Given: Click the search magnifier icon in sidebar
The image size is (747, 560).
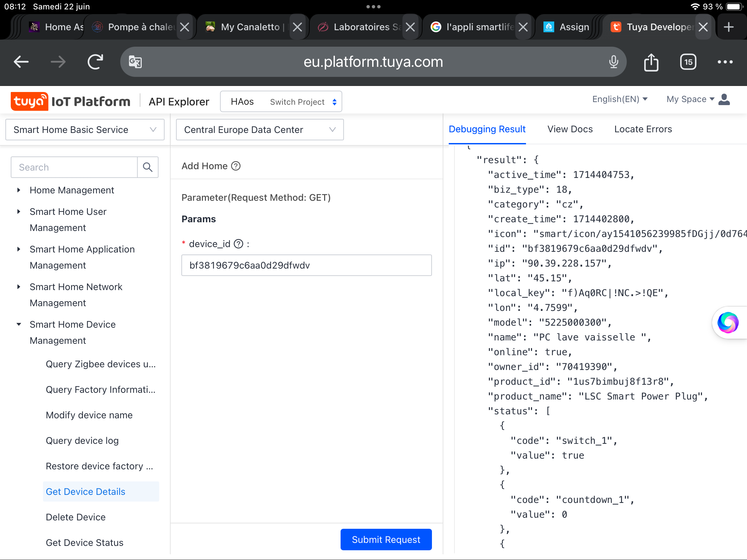Looking at the screenshot, I should (147, 167).
